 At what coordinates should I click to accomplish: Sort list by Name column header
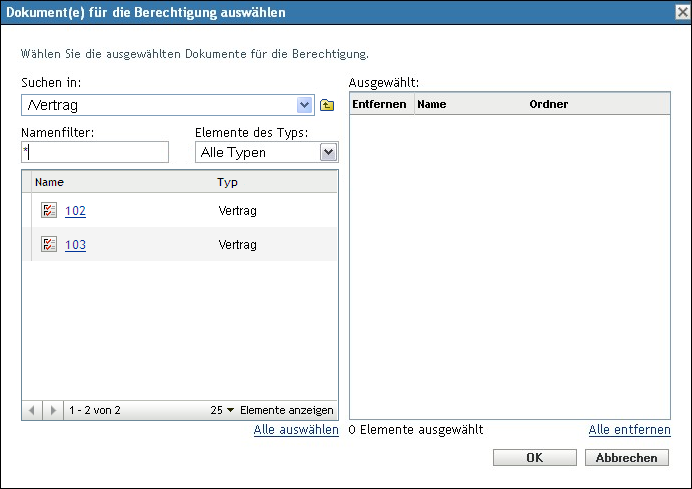49,183
